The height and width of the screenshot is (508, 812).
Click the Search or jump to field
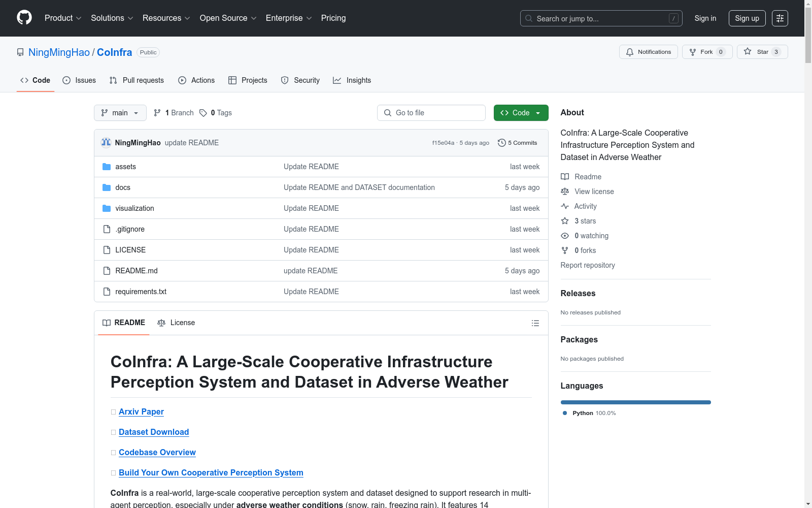pos(601,18)
